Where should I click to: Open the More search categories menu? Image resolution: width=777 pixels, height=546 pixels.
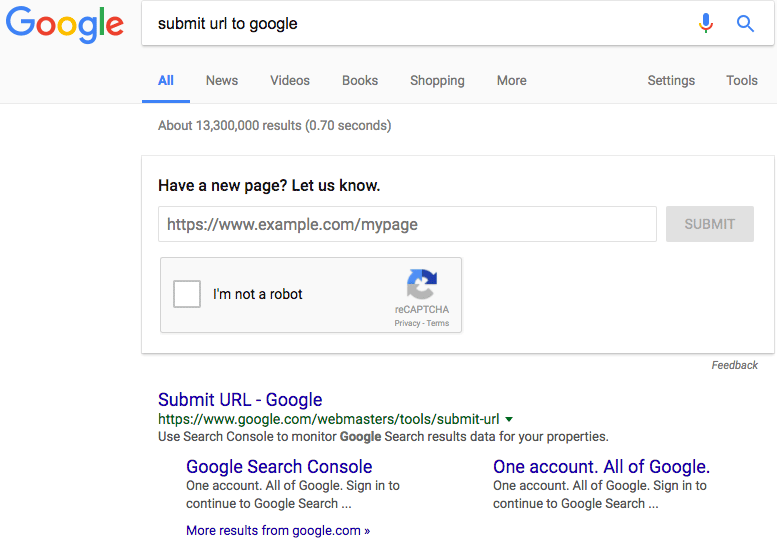511,81
